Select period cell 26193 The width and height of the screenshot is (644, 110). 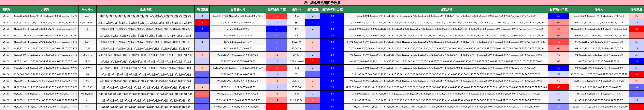click(6, 16)
